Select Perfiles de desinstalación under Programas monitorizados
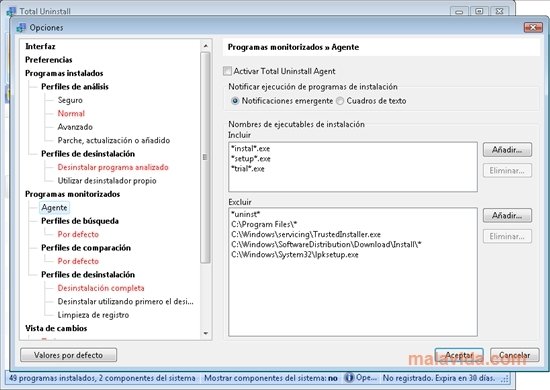This screenshot has width=550, height=390. pos(88,275)
